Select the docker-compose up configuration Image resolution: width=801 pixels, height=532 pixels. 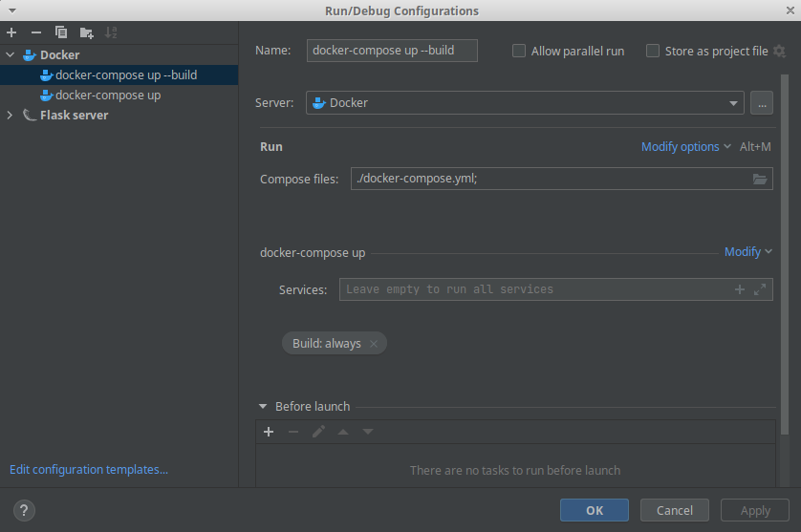pos(119,96)
